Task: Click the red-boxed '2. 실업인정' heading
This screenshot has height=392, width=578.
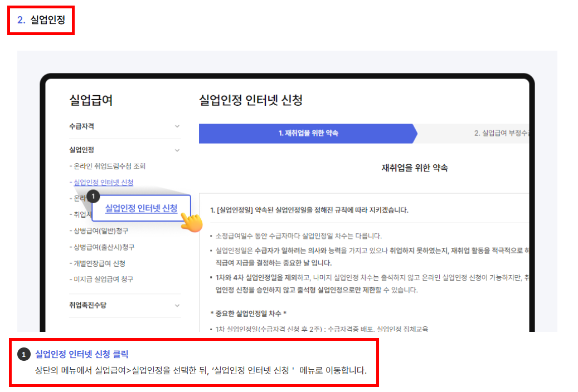Action: [40, 20]
